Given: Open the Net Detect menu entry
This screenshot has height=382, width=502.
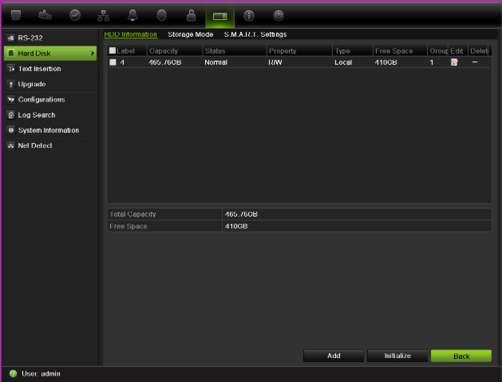Looking at the screenshot, I should click(50, 146).
